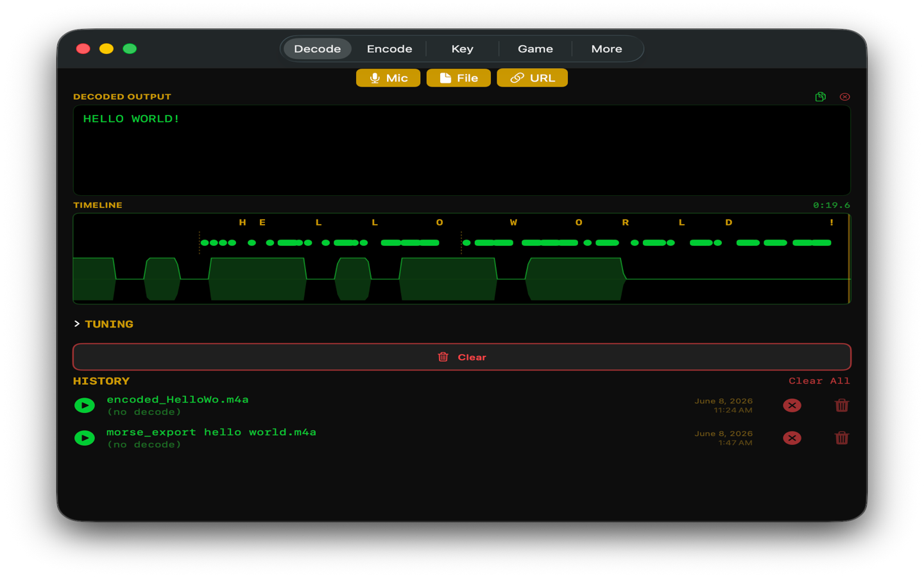
Task: Expand the TUNING section
Action: coord(103,324)
